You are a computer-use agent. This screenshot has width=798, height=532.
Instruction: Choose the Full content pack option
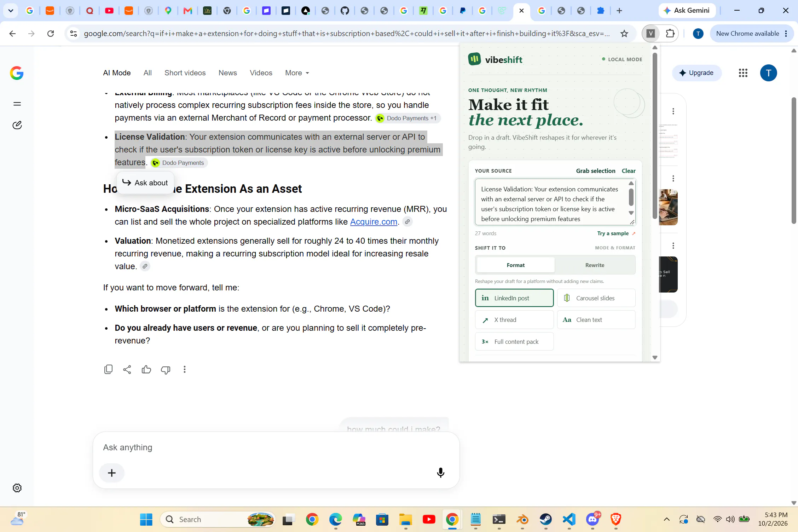514,342
